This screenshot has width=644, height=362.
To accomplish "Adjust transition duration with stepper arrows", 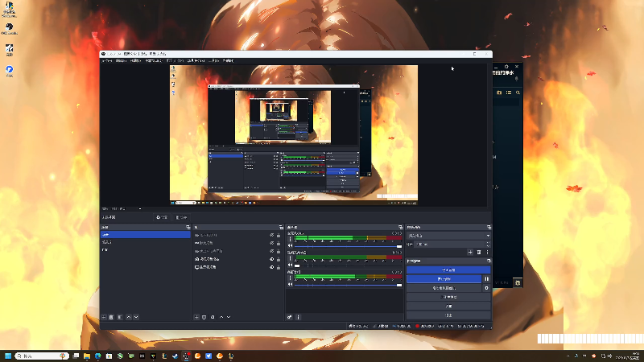I will pyautogui.click(x=488, y=245).
